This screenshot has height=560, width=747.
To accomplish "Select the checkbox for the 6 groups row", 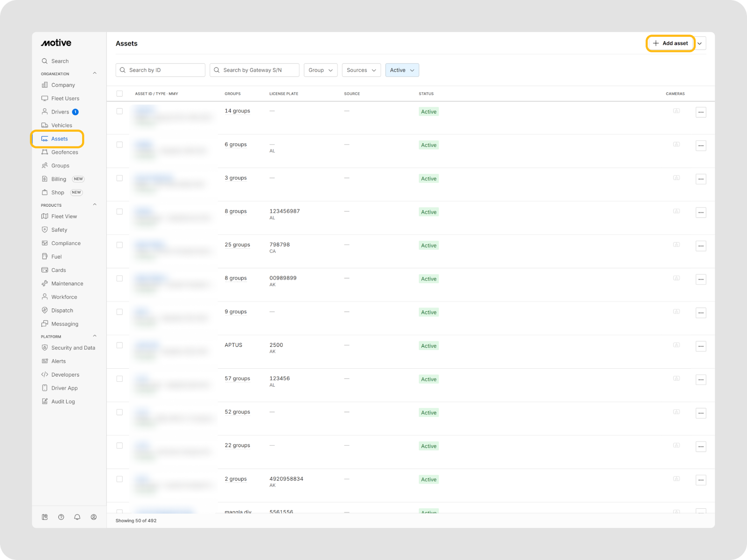I will point(120,145).
